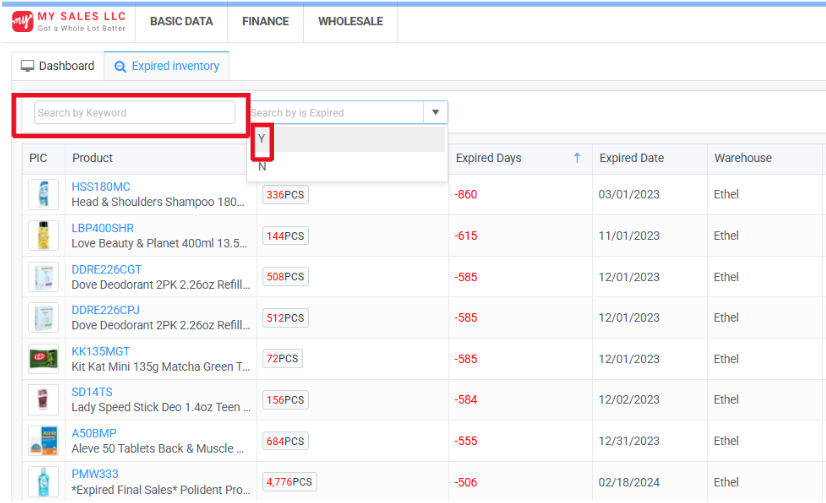The height and width of the screenshot is (503, 826).
Task: Focus the Search by Keyword field
Action: tap(134, 113)
